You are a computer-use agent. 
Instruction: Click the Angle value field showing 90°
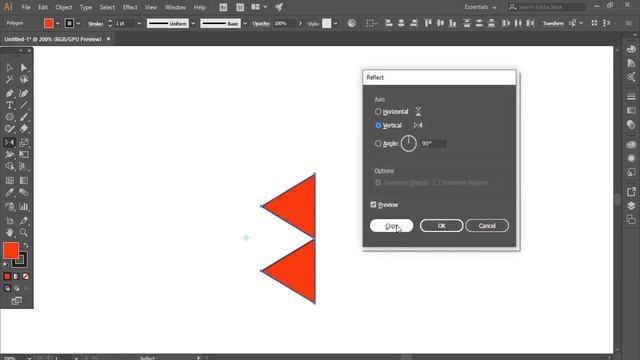pyautogui.click(x=433, y=144)
